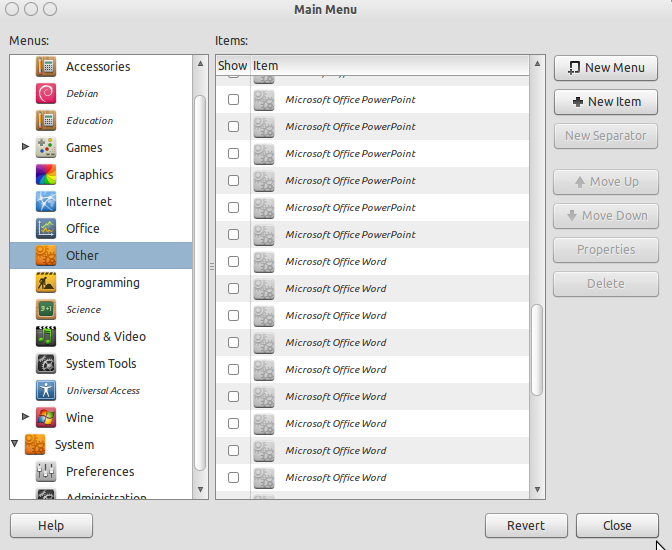Click the Menus list scroll-down arrow
672x550 pixels.
(201, 490)
